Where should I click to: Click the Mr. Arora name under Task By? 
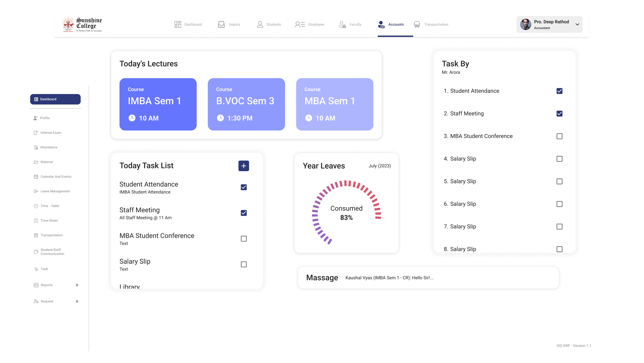(451, 72)
